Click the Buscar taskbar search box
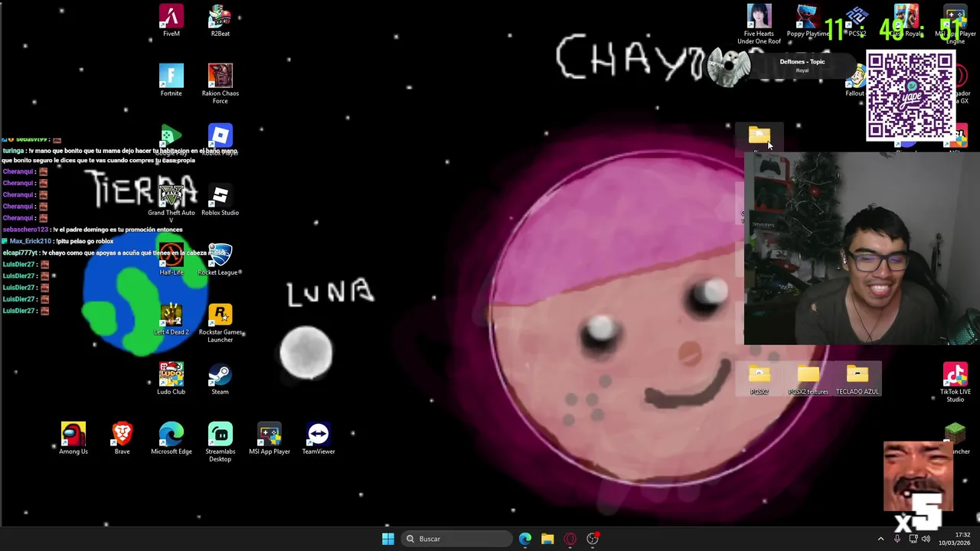980x551 pixels. pyautogui.click(x=457, y=539)
